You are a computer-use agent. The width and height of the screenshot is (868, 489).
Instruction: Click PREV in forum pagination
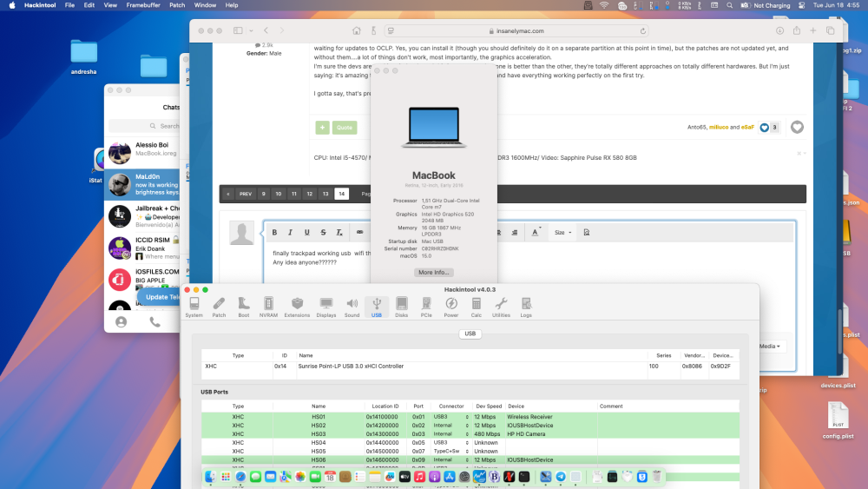(246, 194)
